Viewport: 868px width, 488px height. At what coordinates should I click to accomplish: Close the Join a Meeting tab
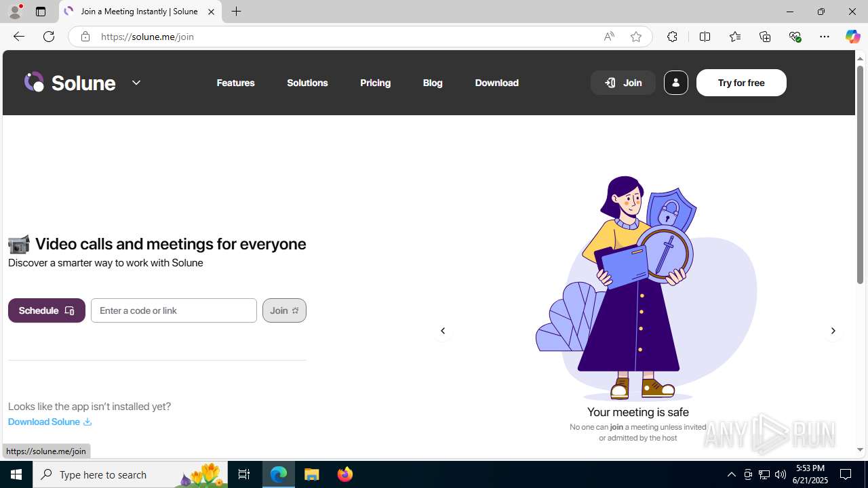(211, 12)
